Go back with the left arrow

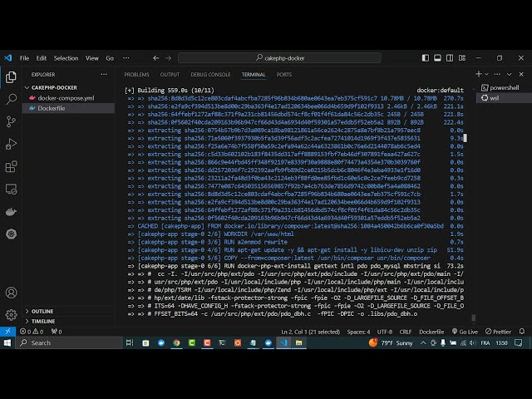tap(155, 58)
